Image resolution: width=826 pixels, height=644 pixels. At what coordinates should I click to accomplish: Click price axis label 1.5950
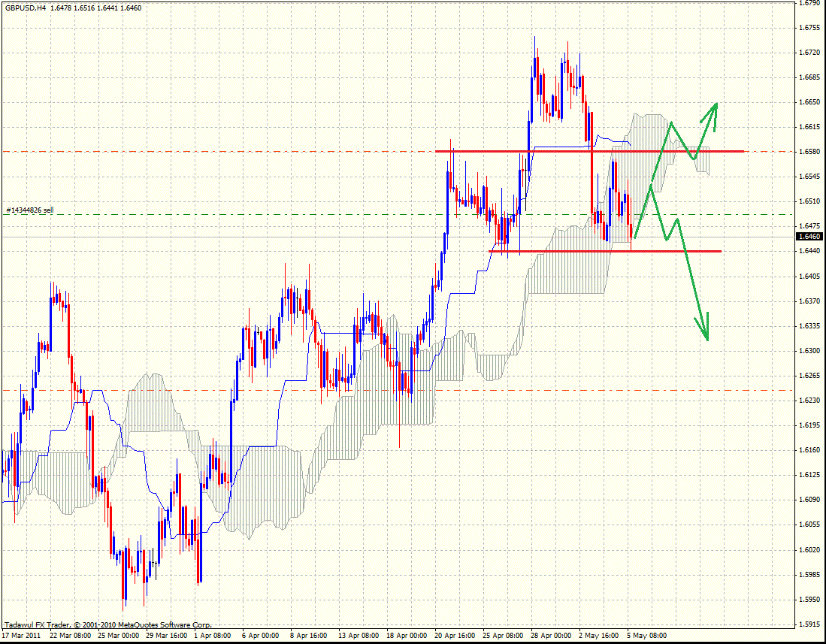point(809,599)
